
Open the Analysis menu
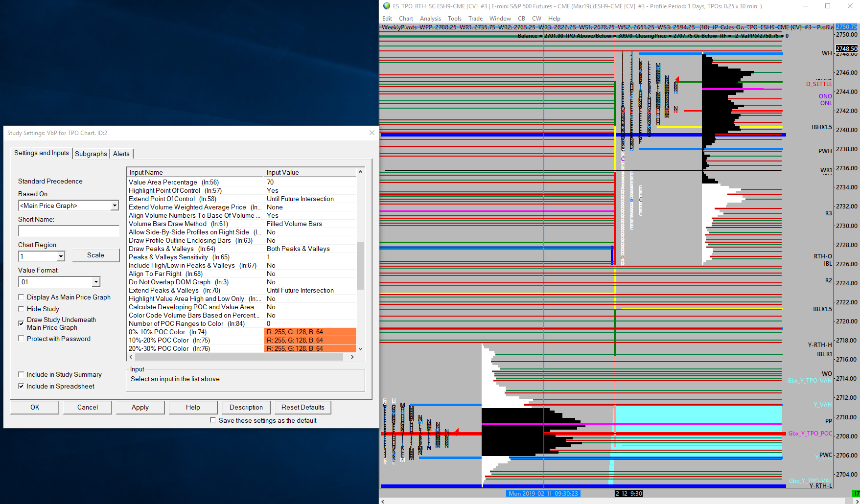pos(430,19)
